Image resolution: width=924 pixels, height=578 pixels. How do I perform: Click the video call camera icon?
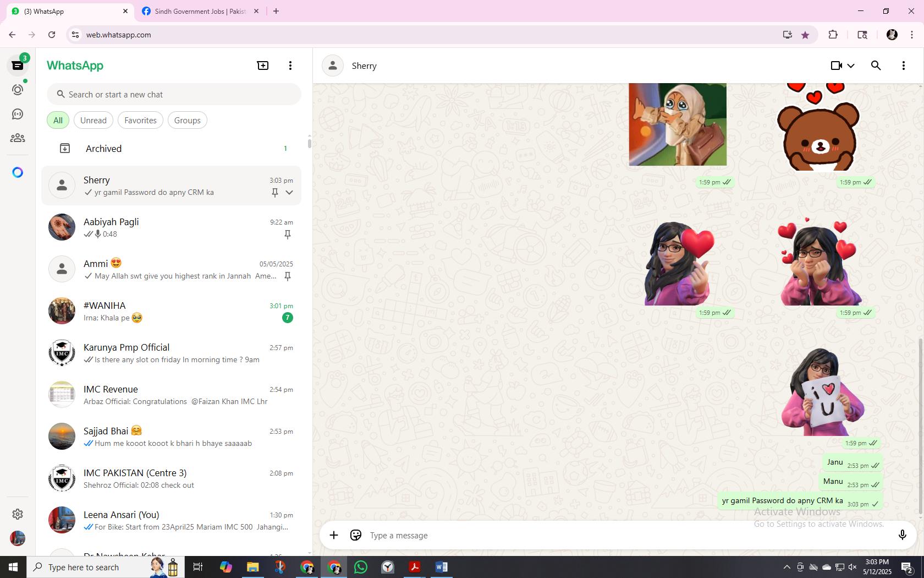click(x=837, y=66)
